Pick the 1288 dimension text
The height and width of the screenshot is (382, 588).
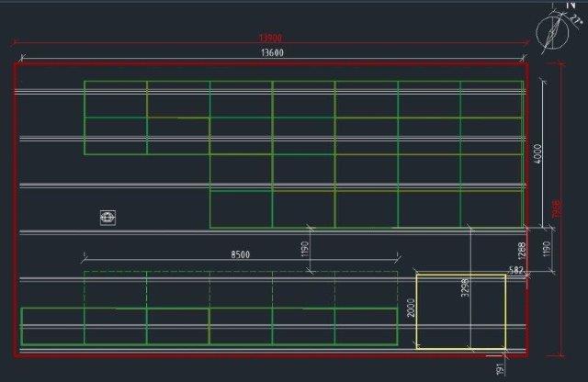(x=522, y=251)
